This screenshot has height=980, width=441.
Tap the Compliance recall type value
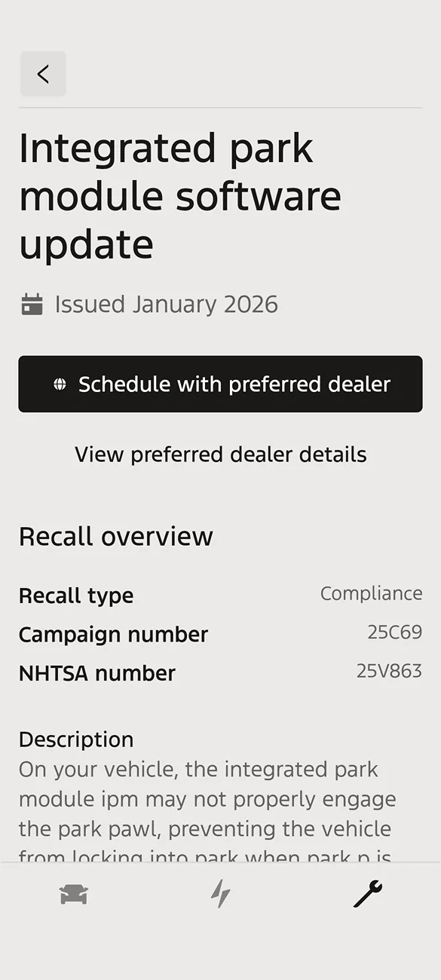coord(372,593)
